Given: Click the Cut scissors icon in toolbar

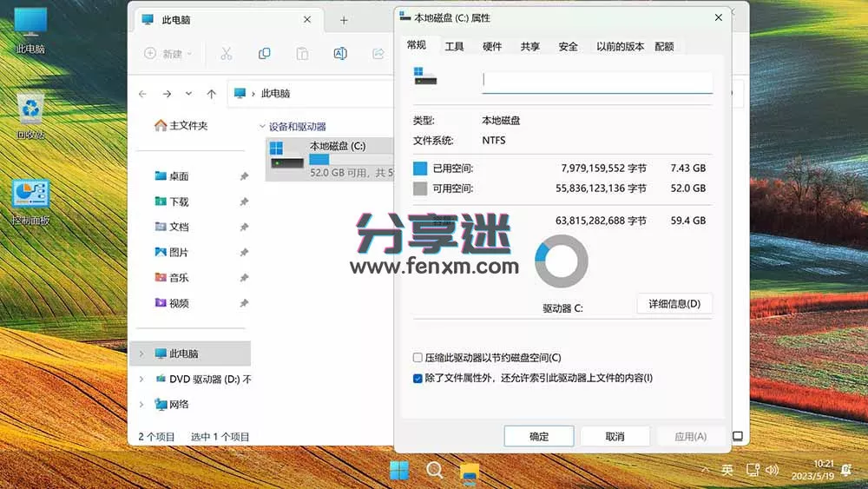Looking at the screenshot, I should pyautogui.click(x=226, y=54).
